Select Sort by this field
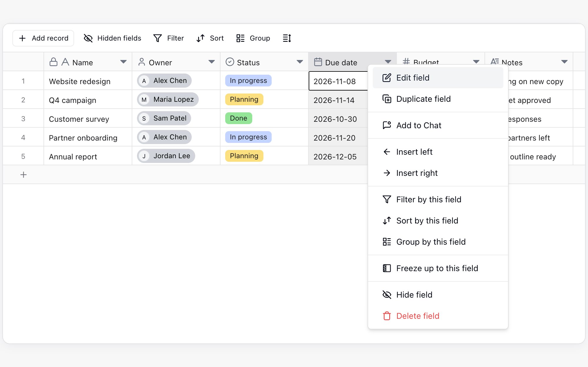This screenshot has height=367, width=588. click(x=438, y=221)
